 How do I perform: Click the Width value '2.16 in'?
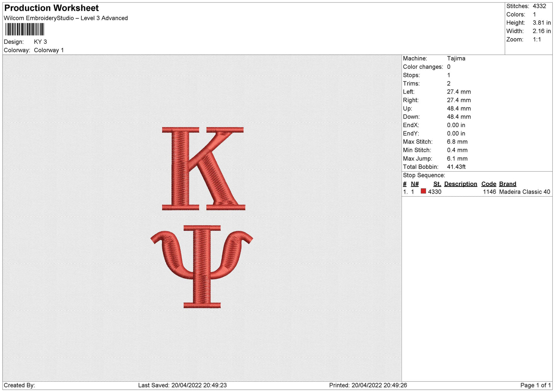[x=542, y=31]
